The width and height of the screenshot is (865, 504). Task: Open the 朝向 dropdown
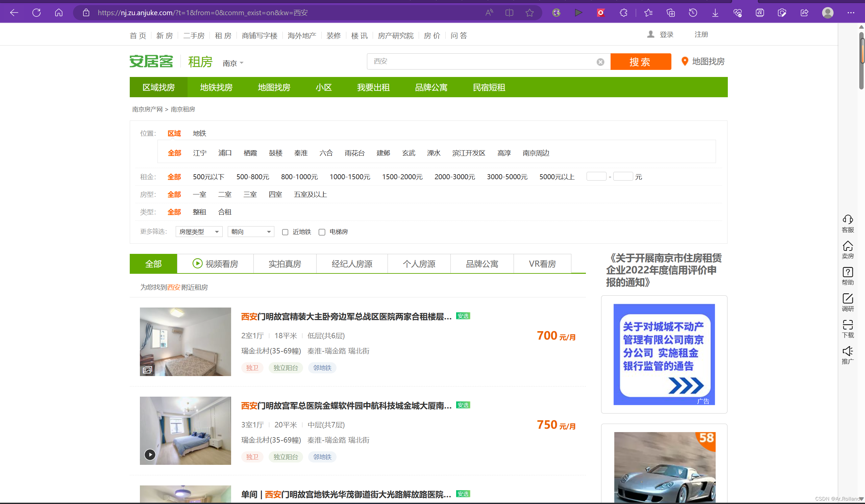tap(251, 232)
